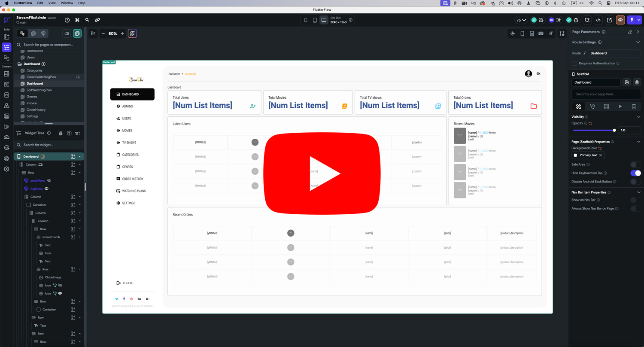Screen dimensions: 644x347
Task: Collapse Page (Scaffold) Properties section
Action: 638,142
